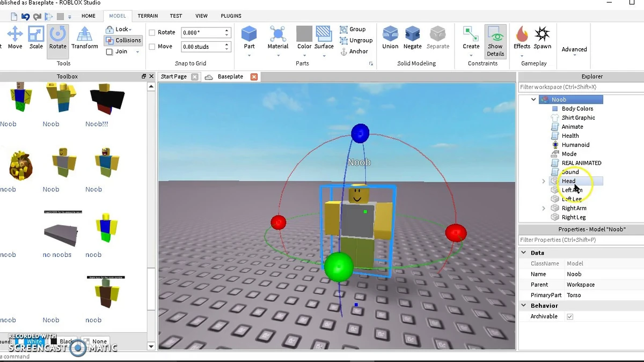Open the Baseplate editor tab
The height and width of the screenshot is (362, 644).
230,76
